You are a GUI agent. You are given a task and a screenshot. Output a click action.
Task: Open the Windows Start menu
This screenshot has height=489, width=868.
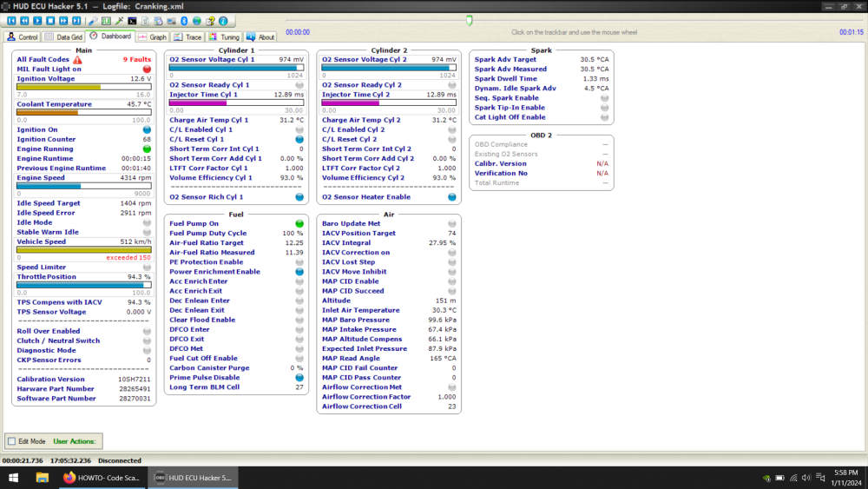point(13,478)
